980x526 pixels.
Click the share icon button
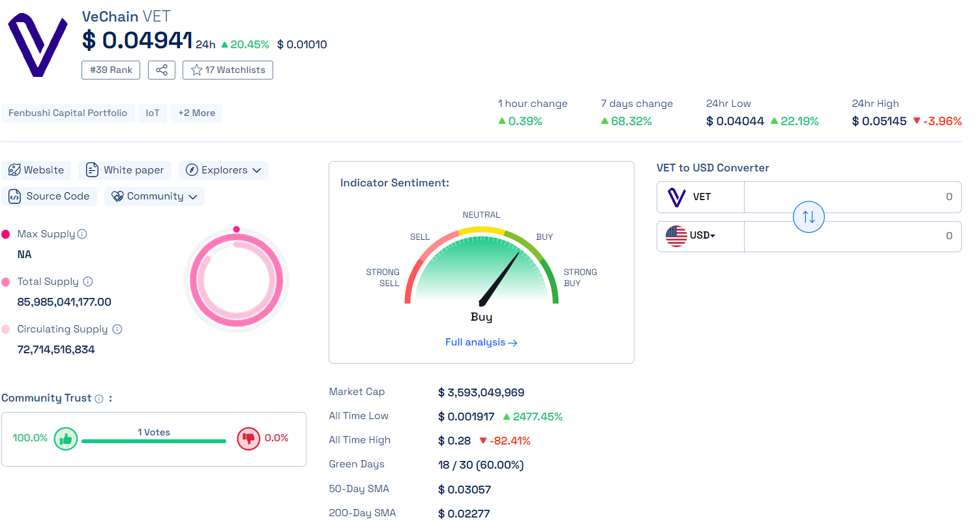pos(162,70)
